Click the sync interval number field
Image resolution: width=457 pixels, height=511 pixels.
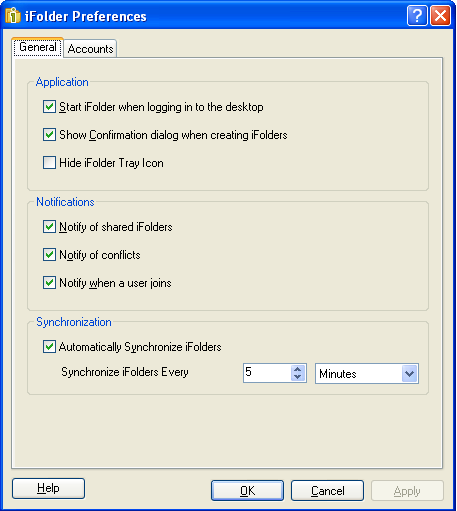pos(267,373)
